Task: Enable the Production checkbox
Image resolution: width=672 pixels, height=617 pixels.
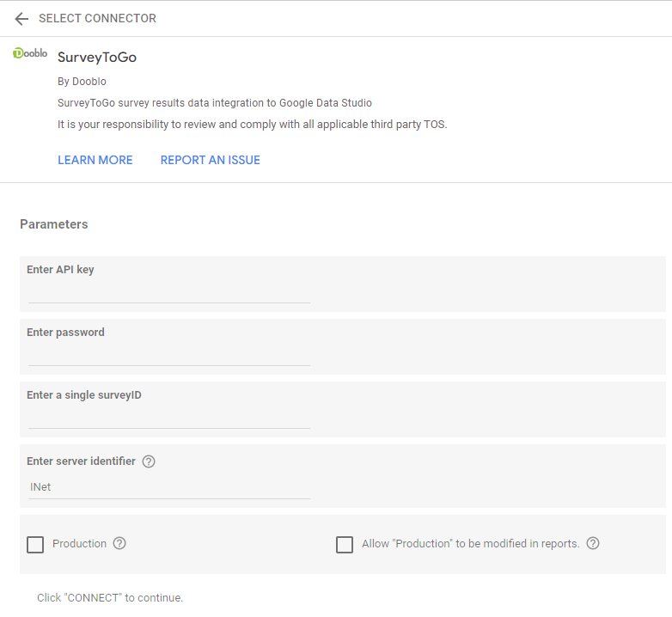Action: click(x=35, y=545)
